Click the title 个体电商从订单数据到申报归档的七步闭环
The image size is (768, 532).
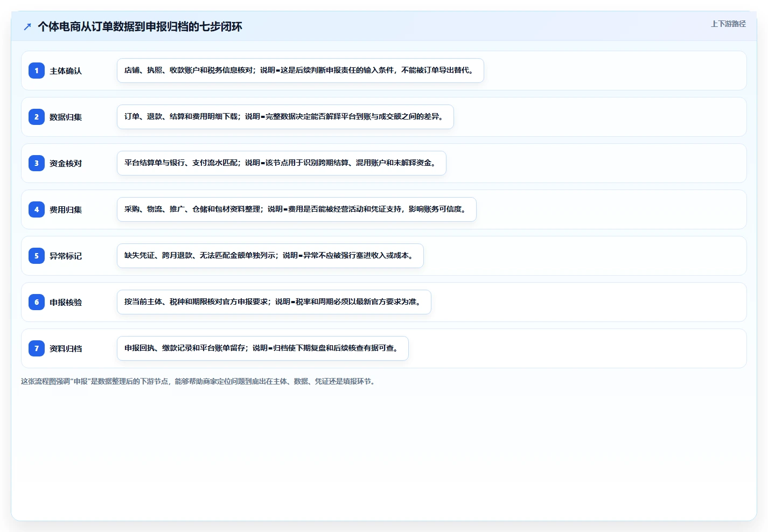coord(140,26)
